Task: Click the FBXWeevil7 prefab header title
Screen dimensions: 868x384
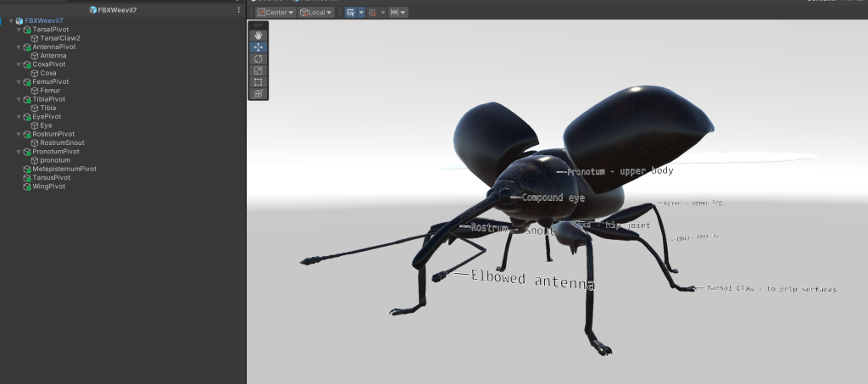Action: tap(117, 10)
